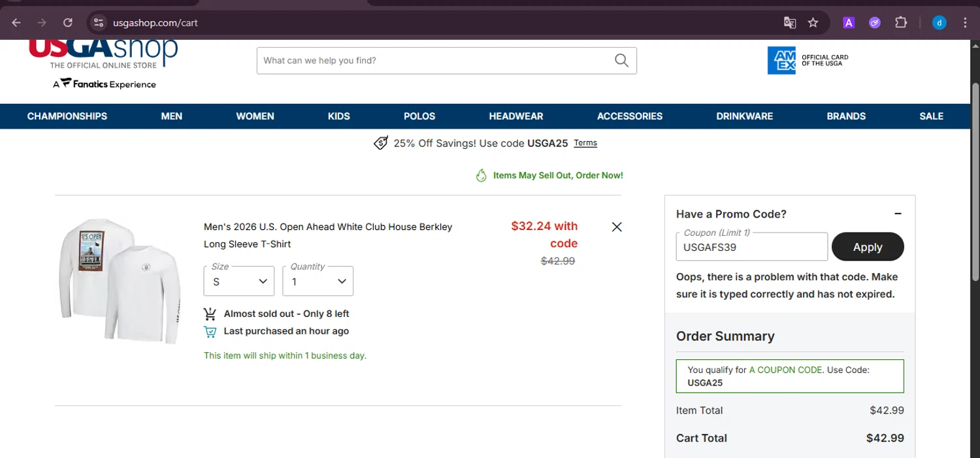Click the promo code error message
This screenshot has width=980, height=458.
click(787, 286)
